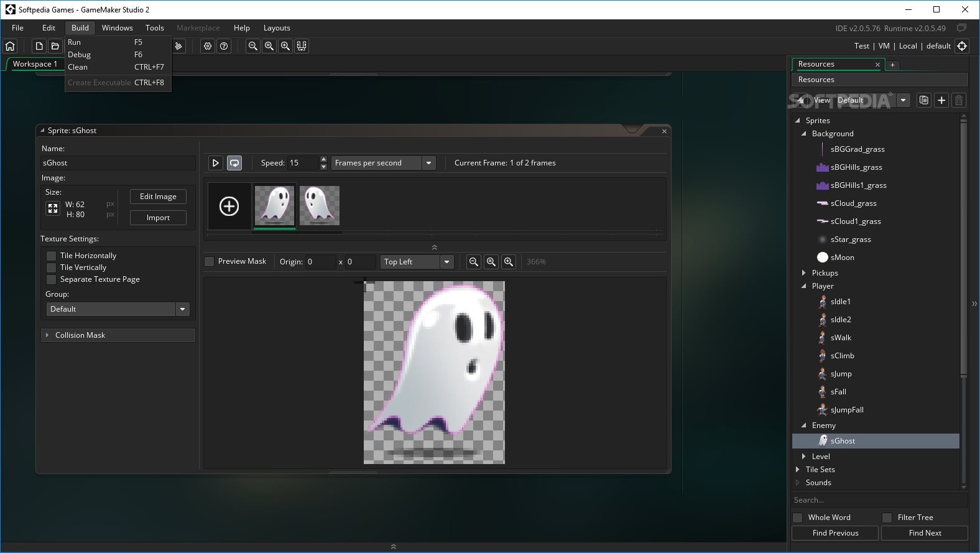Click the main toolbar zoom in icon
This screenshot has height=553, width=980.
285,46
